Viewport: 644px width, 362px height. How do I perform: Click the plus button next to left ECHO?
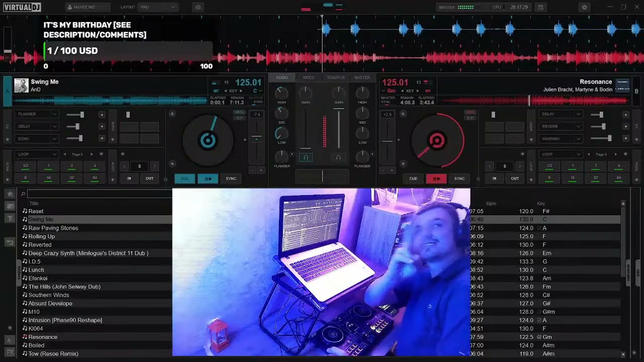102,139
